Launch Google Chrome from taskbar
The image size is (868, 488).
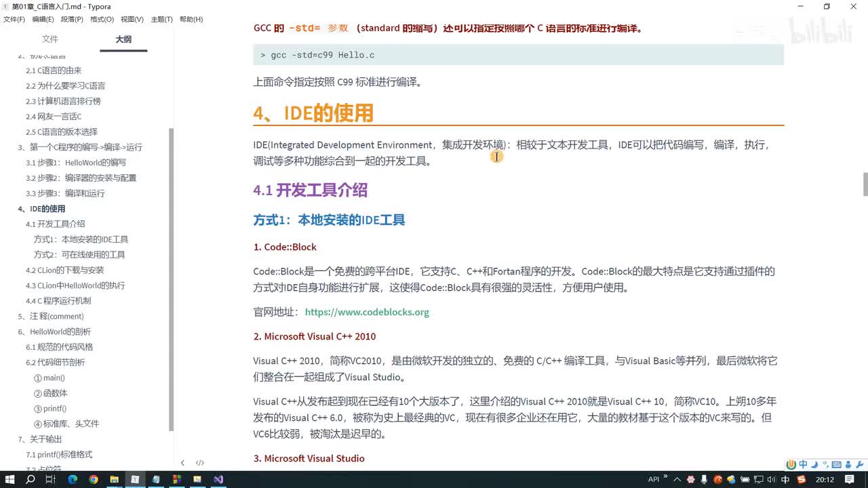94,479
